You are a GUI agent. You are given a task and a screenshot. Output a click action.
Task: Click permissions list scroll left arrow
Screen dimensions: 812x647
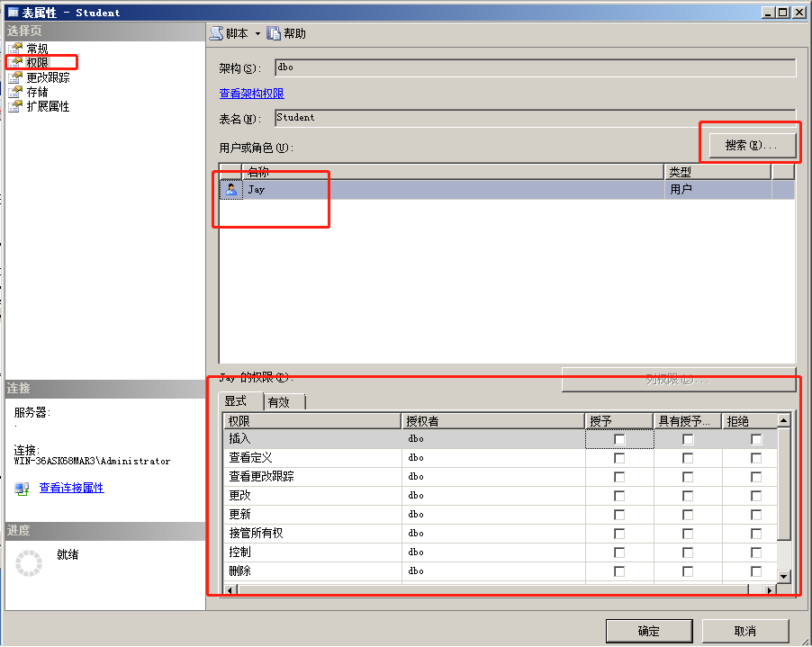(x=230, y=589)
